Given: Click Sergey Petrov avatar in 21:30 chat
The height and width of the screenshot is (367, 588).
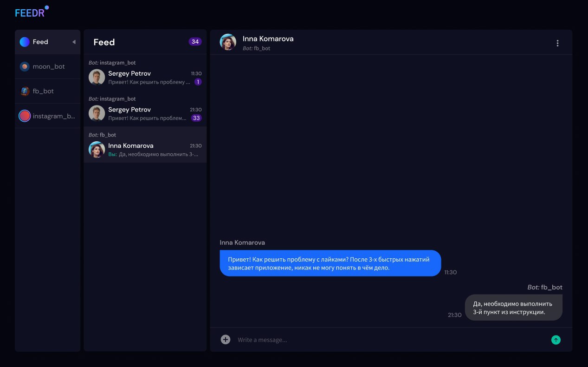Looking at the screenshot, I should pos(97,113).
